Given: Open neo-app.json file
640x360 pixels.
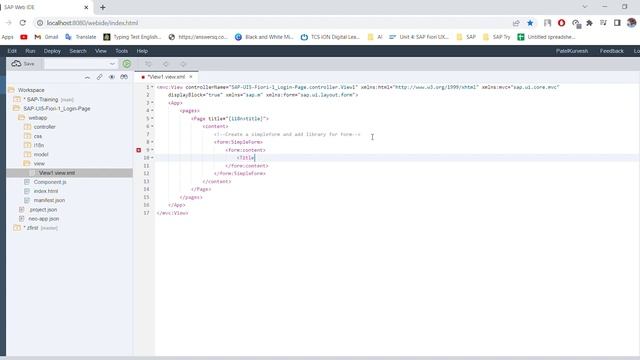Looking at the screenshot, I should pyautogui.click(x=44, y=219).
